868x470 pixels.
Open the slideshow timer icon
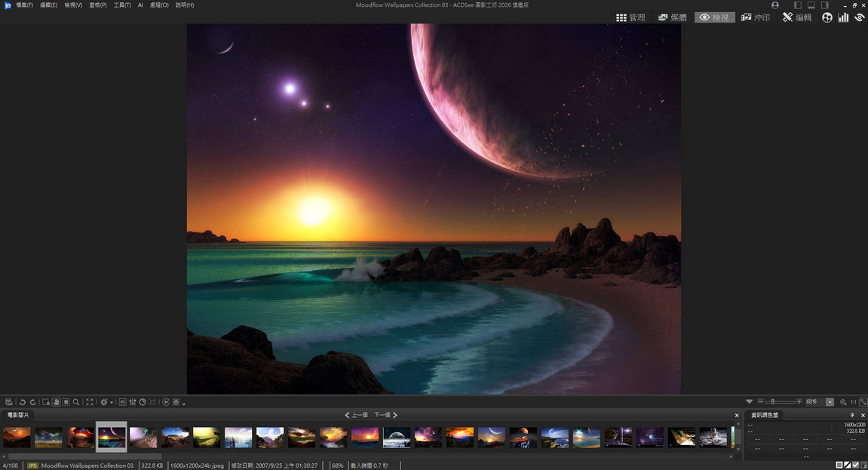(143, 402)
